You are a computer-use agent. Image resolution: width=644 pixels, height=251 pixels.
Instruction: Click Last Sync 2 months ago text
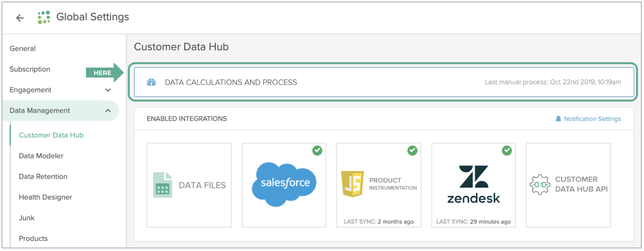click(x=378, y=222)
